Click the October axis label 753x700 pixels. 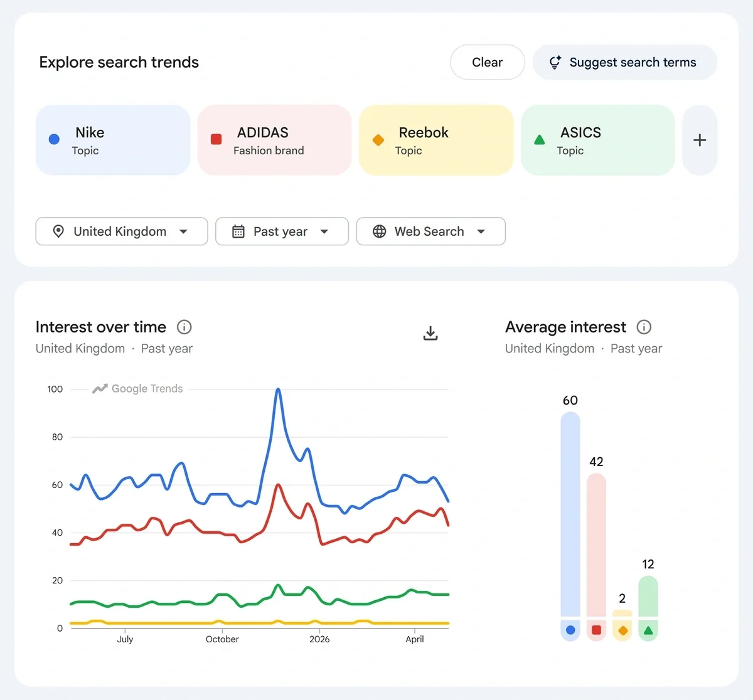pyautogui.click(x=222, y=639)
